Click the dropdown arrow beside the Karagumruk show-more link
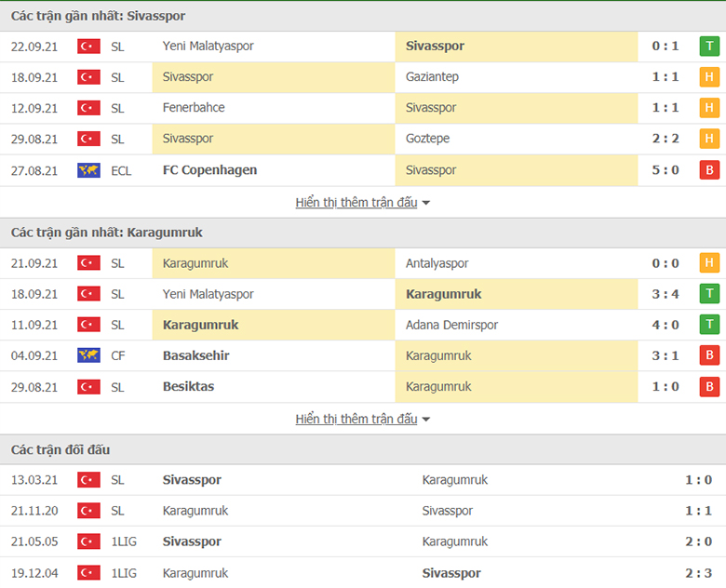 426,420
